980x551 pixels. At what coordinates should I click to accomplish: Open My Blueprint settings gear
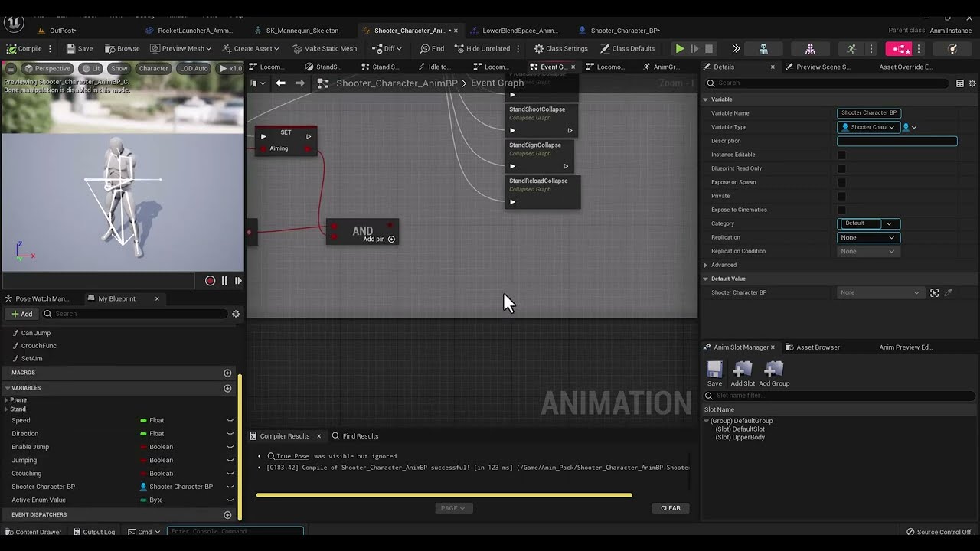click(236, 314)
